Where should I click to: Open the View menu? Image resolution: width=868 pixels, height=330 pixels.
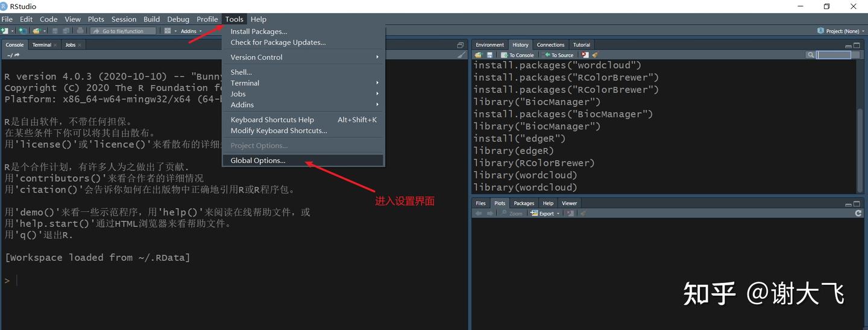(72, 19)
